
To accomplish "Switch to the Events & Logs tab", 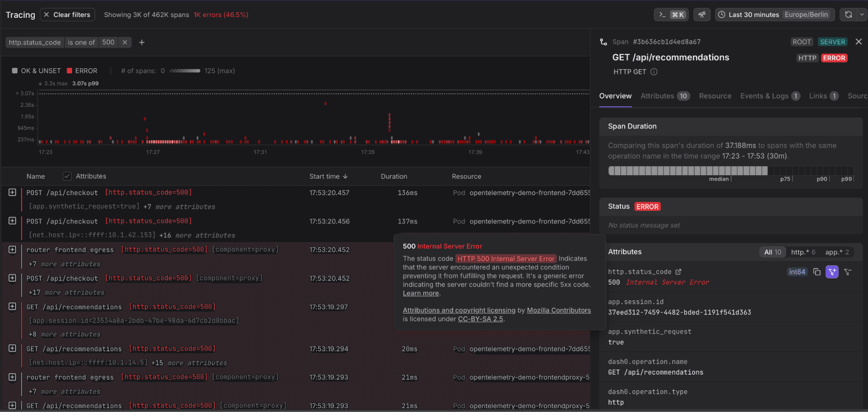I will coord(770,96).
